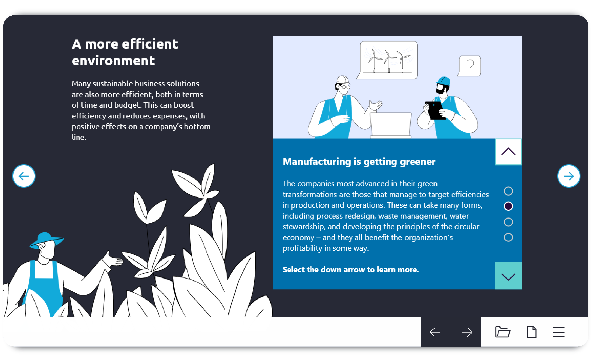Click the 'Manufacturing is getting greener' heading
This screenshot has height=364, width=593.
[x=359, y=161]
